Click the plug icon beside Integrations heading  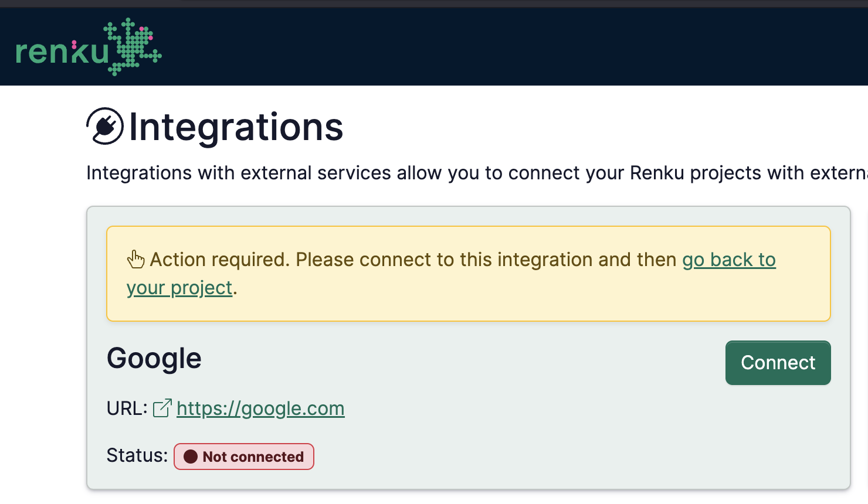105,126
